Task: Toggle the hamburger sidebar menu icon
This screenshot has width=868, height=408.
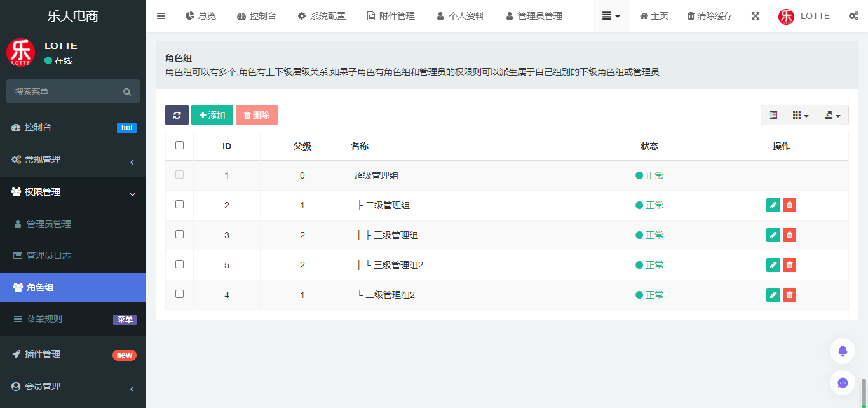Action: coord(161,16)
